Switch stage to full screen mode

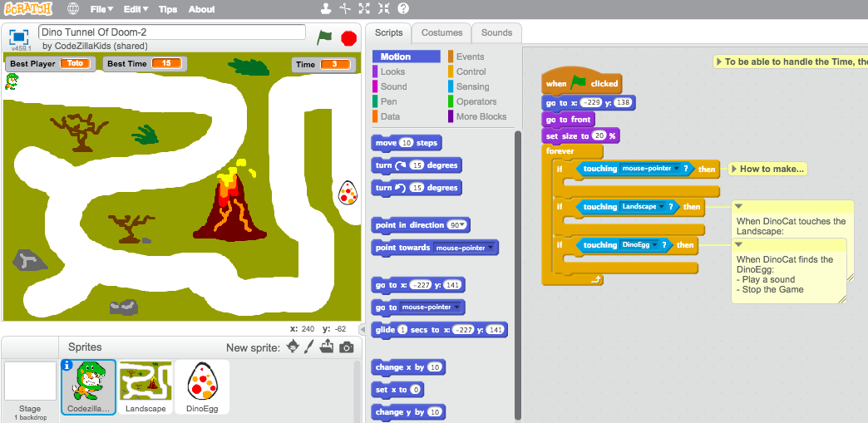pos(19,37)
